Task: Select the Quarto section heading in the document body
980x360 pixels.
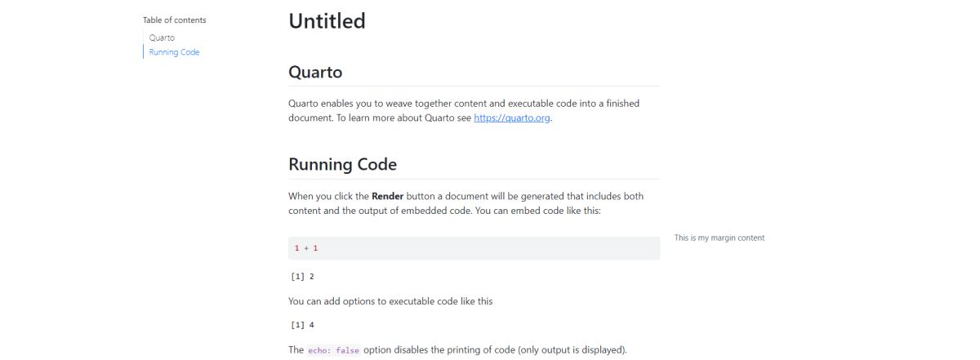Action: click(x=315, y=72)
